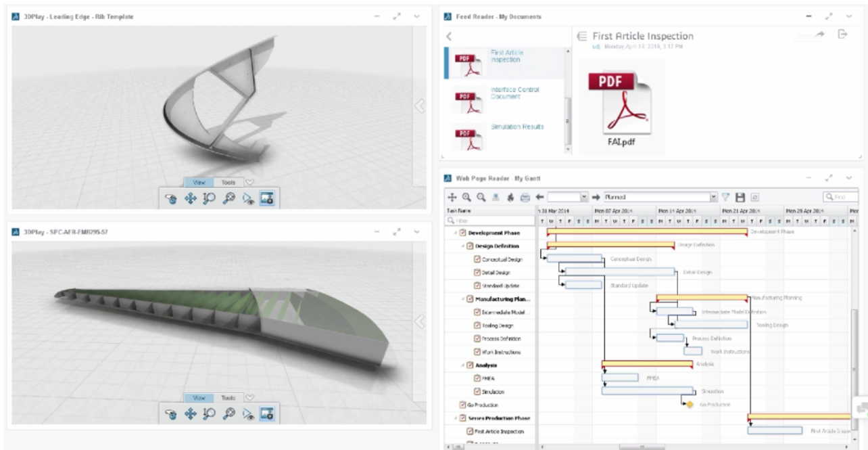Click highlighted display options icon in Leading Edge viewer

coord(267,199)
